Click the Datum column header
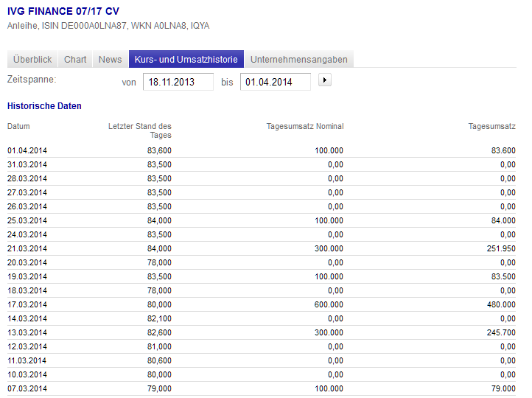 click(18, 126)
